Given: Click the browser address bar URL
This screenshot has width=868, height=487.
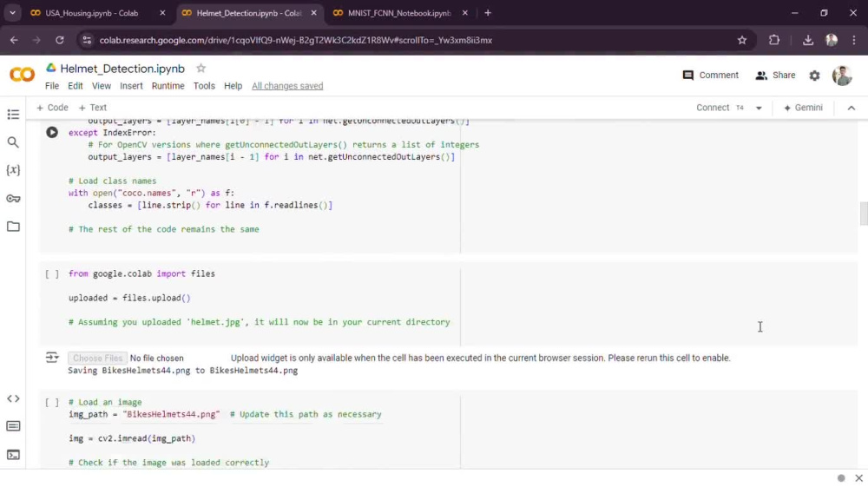Looking at the screenshot, I should (296, 40).
